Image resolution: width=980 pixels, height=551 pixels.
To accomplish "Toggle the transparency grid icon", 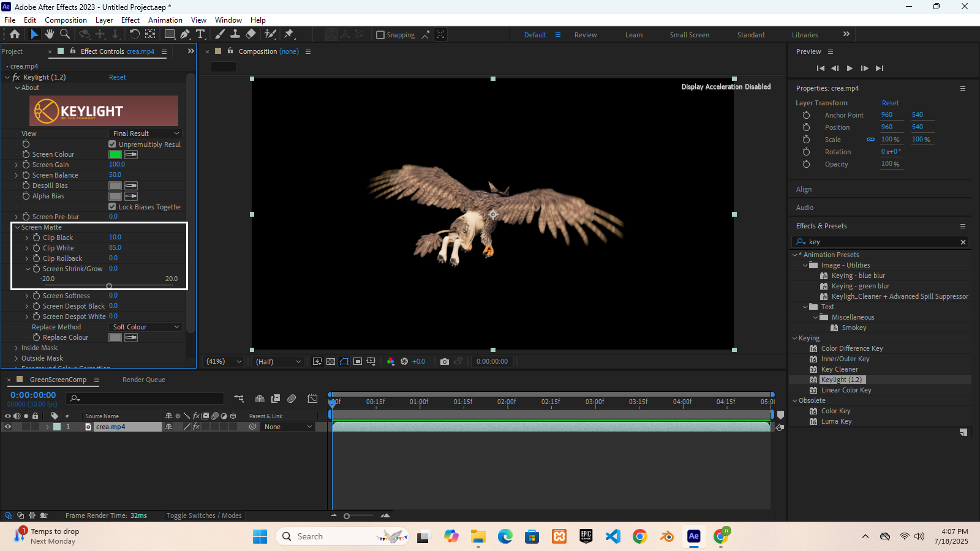I will (x=331, y=362).
